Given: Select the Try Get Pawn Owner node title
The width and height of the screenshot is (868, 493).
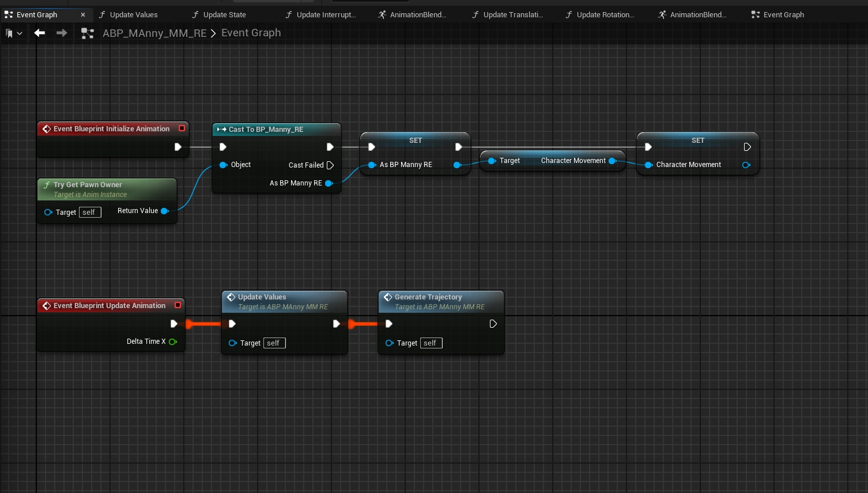Looking at the screenshot, I should point(88,185).
